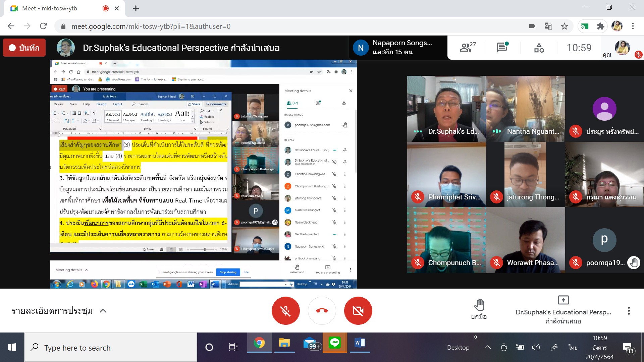Open the chat messages icon

pos(502,48)
